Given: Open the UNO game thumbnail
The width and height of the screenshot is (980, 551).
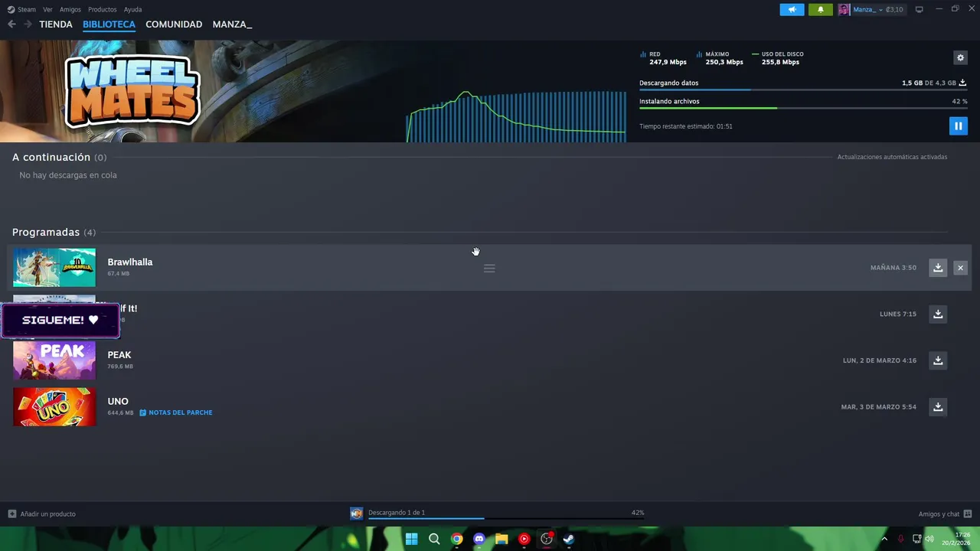Looking at the screenshot, I should tap(54, 406).
